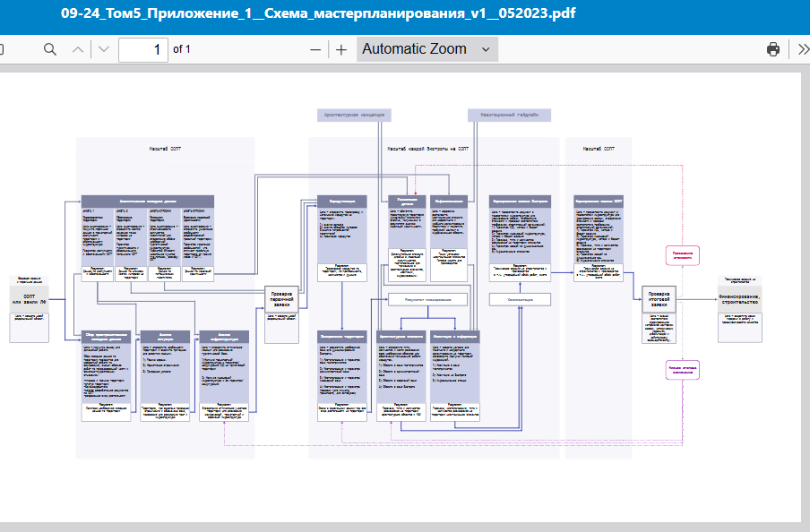Click the "of 1" page count
This screenshot has width=810, height=532.
click(182, 49)
